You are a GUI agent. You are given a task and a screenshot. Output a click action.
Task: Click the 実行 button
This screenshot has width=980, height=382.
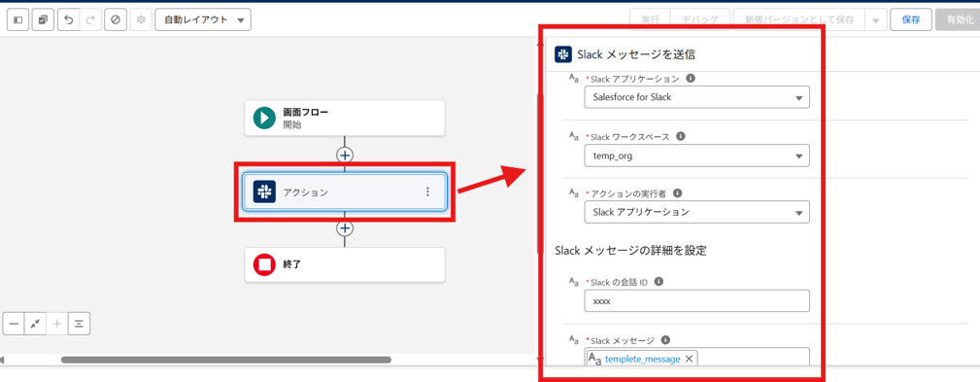650,20
